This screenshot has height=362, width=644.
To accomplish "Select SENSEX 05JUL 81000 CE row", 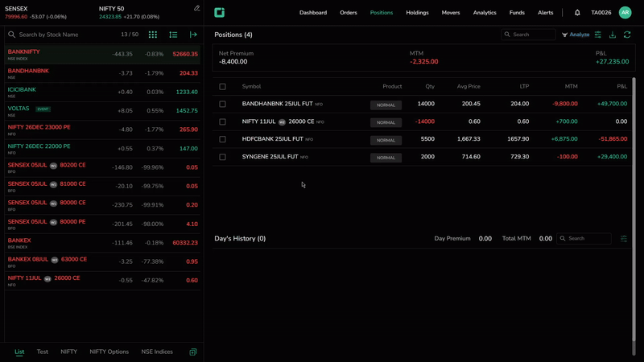I will (x=102, y=186).
